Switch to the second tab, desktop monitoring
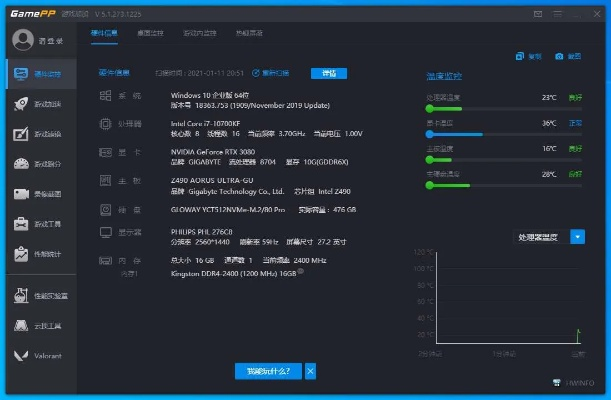 pos(149,34)
